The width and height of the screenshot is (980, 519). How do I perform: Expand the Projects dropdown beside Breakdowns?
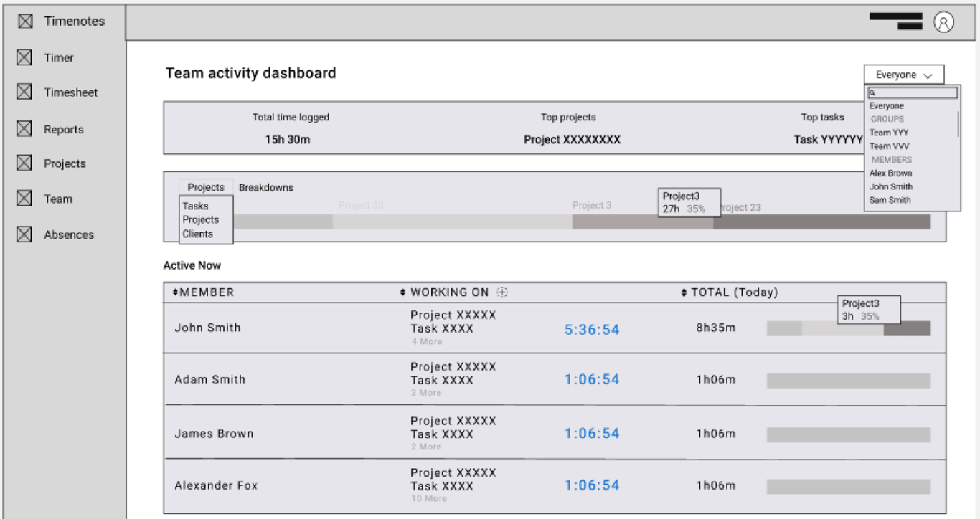206,187
